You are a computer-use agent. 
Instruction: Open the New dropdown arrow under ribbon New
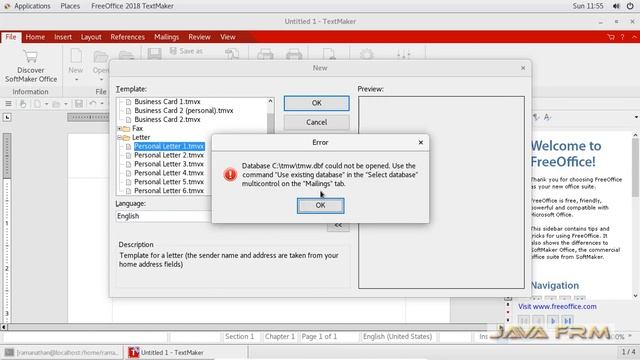coord(76,80)
